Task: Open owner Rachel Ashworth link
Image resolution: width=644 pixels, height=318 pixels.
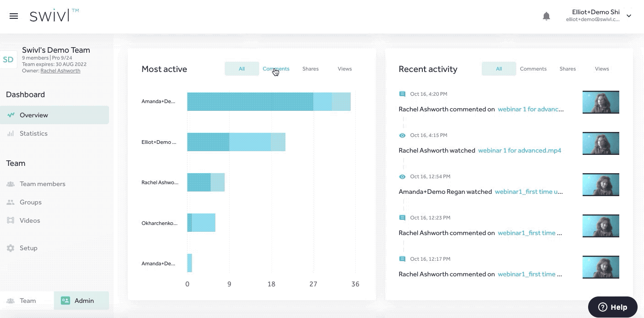Action: (60, 71)
